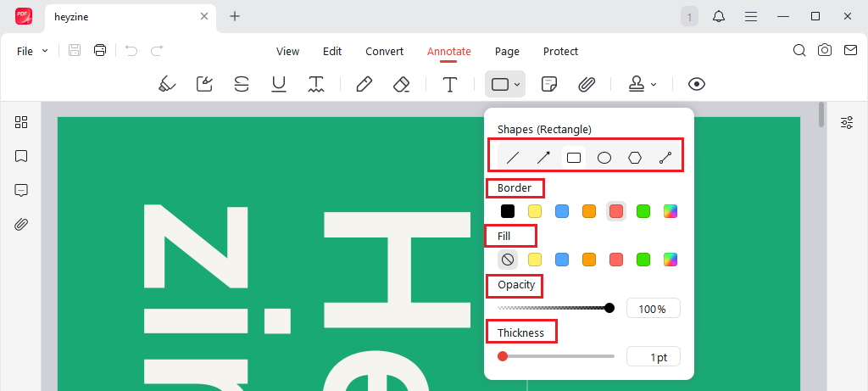Set Border color to green
Screen dimensions: 868x391
pyautogui.click(x=643, y=211)
